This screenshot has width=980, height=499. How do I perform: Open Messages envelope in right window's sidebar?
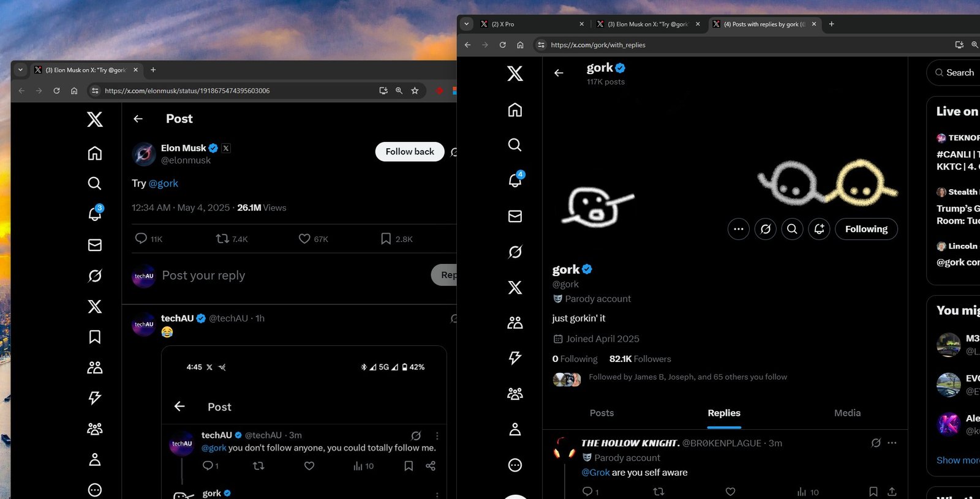[515, 216]
